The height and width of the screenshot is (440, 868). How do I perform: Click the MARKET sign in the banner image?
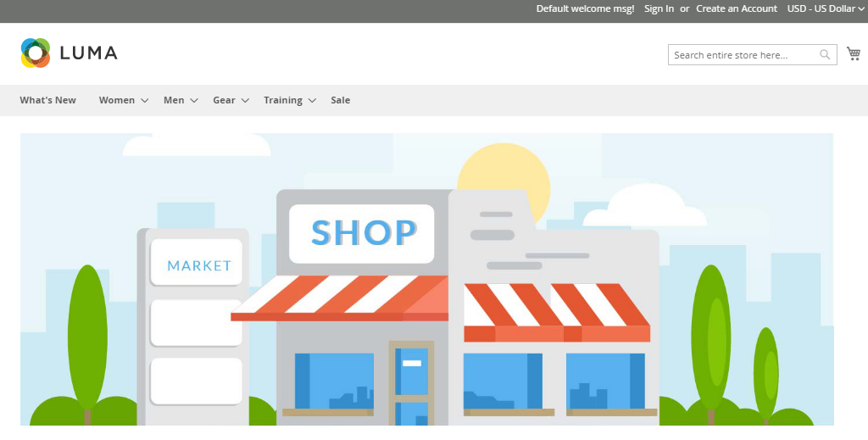point(198,265)
